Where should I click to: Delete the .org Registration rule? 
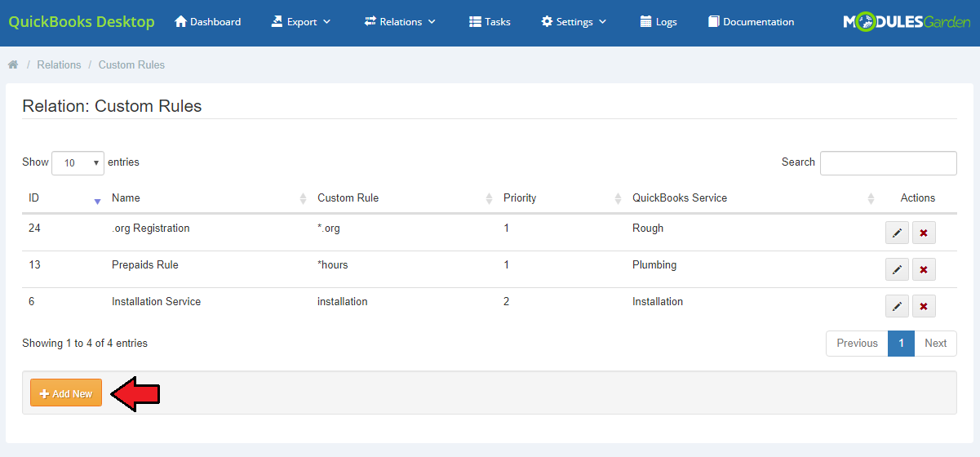pyautogui.click(x=924, y=233)
